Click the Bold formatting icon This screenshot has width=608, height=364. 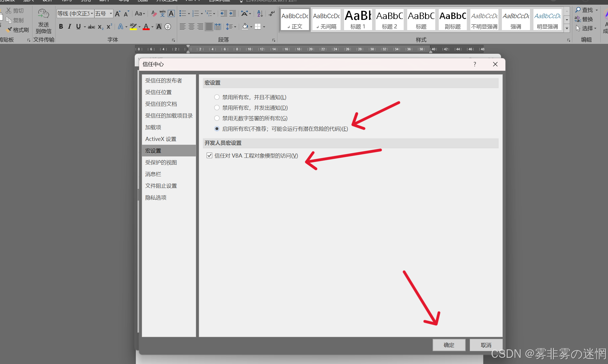click(61, 27)
